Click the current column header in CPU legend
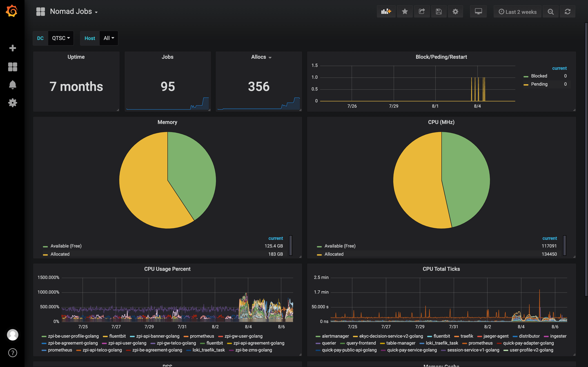This screenshot has height=367, width=588. (549, 238)
